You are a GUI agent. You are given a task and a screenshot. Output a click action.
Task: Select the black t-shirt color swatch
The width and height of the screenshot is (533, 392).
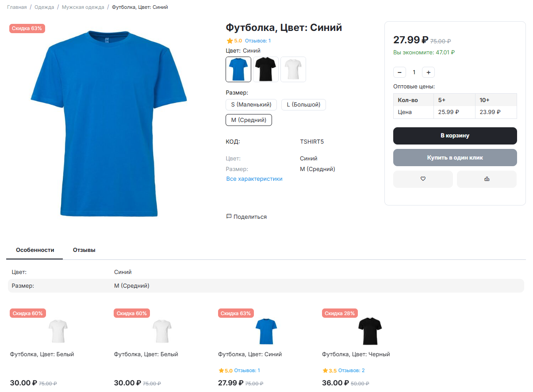[266, 69]
